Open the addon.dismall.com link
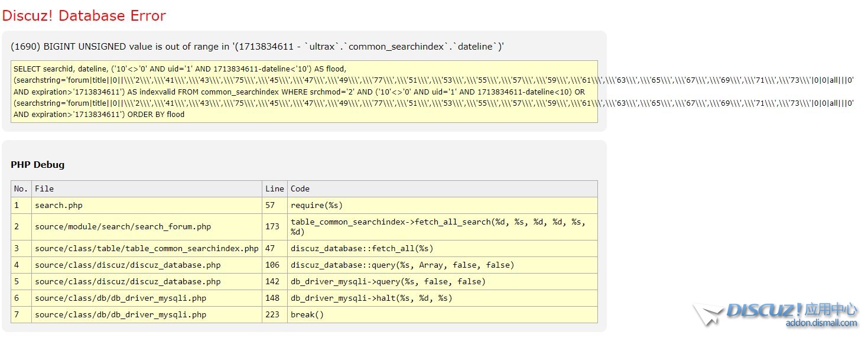This screenshot has width=868, height=338. pos(821,323)
